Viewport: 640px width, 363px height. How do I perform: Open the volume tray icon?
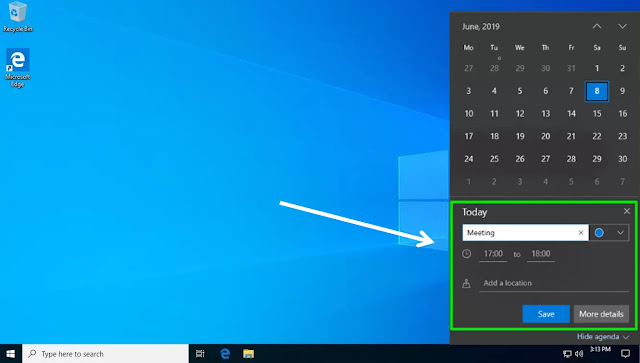[579, 354]
